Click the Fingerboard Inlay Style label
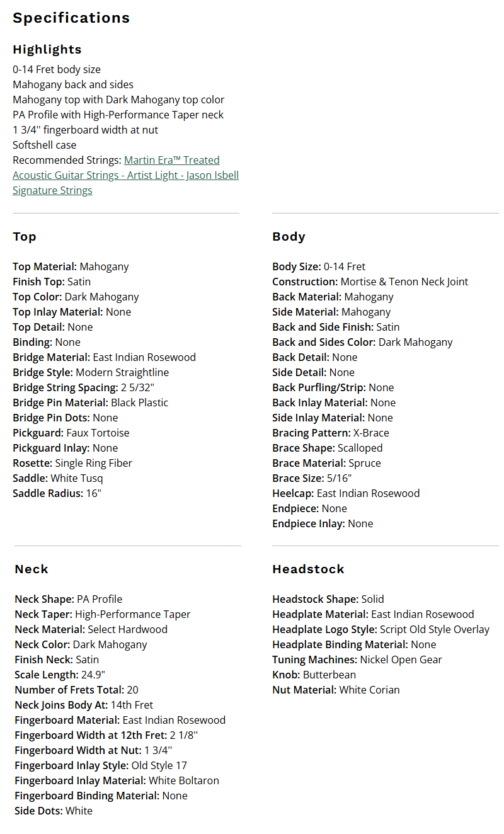 (x=72, y=765)
